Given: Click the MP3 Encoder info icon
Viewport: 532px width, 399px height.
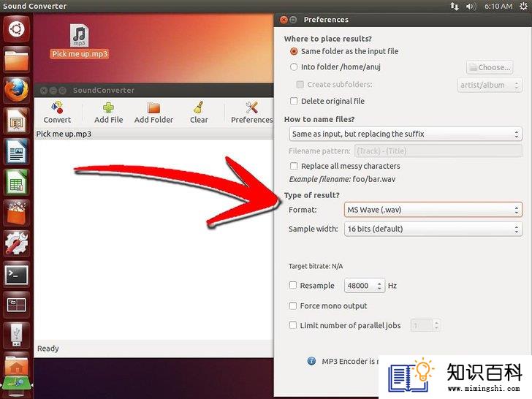Looking at the screenshot, I should [x=311, y=361].
